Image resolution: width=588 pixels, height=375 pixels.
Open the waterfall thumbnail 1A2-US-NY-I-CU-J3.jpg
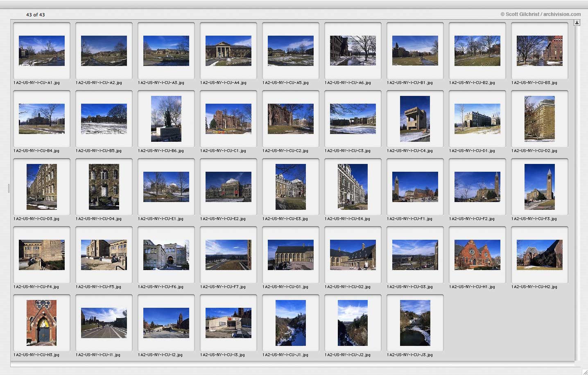point(415,323)
